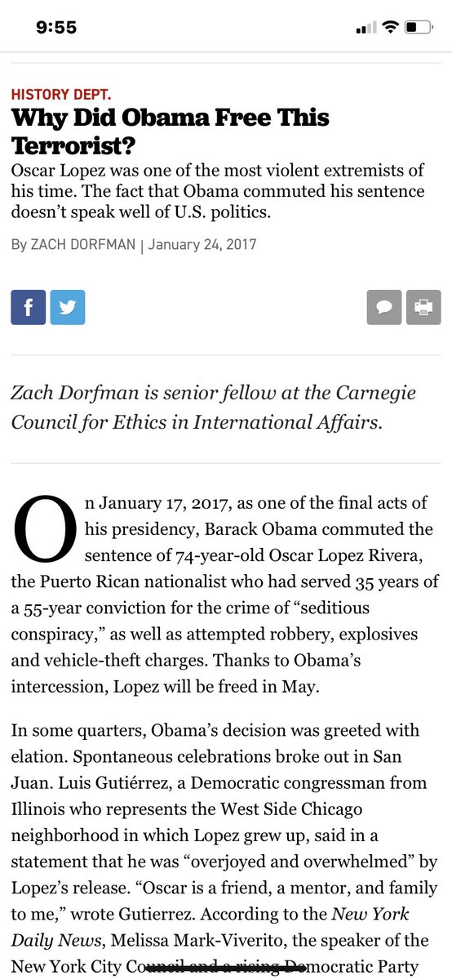Viewport: 452px width, 980px height.
Task: Tap the January 24, 2017 publication date
Action: tap(202, 244)
